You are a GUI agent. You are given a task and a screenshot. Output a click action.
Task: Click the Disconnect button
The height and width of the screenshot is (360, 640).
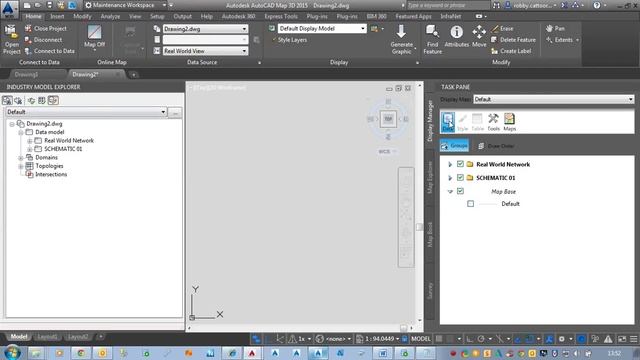click(x=43, y=40)
